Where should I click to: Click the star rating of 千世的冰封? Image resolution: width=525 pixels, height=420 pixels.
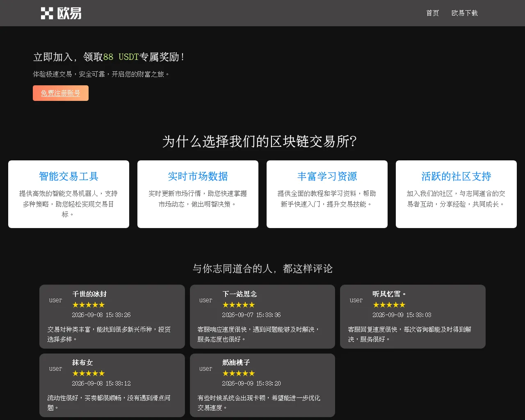click(x=89, y=305)
